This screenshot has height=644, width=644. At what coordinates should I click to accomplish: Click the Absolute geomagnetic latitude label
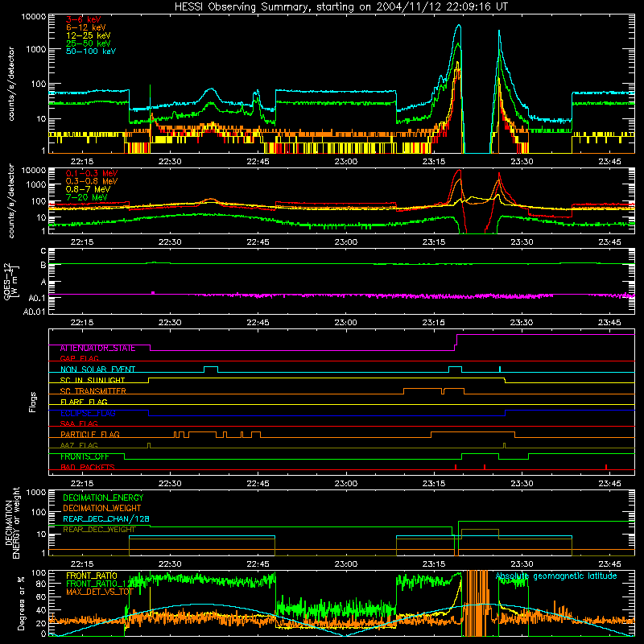556,576
